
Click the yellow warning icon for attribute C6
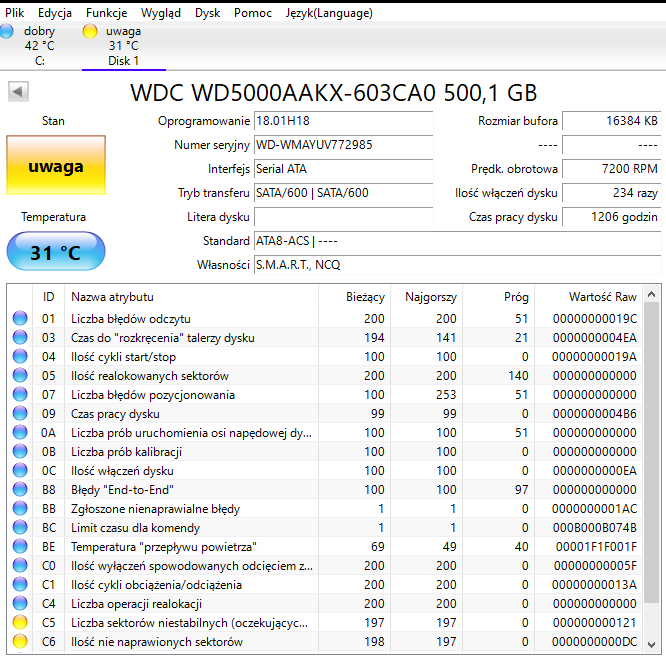[20, 641]
